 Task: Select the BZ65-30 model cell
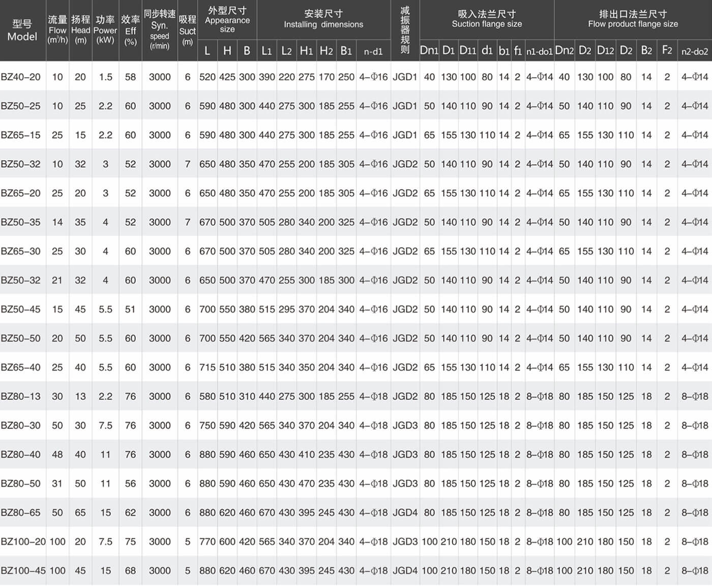(21, 251)
